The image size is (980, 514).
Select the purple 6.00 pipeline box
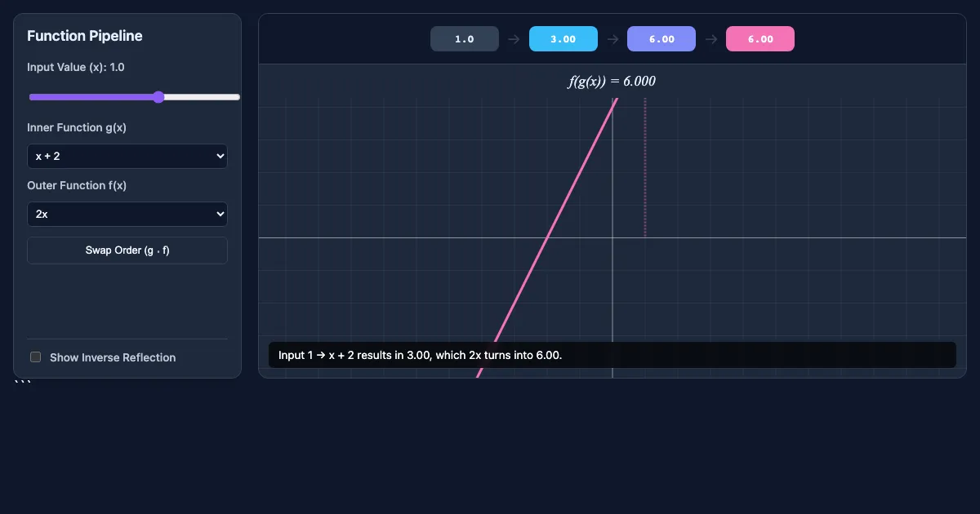click(661, 39)
